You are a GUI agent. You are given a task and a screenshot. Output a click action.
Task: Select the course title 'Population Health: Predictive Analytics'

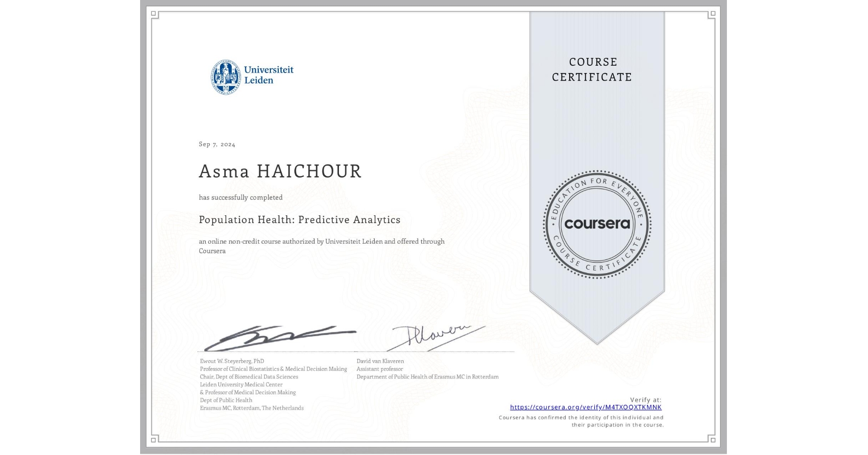[x=299, y=220]
